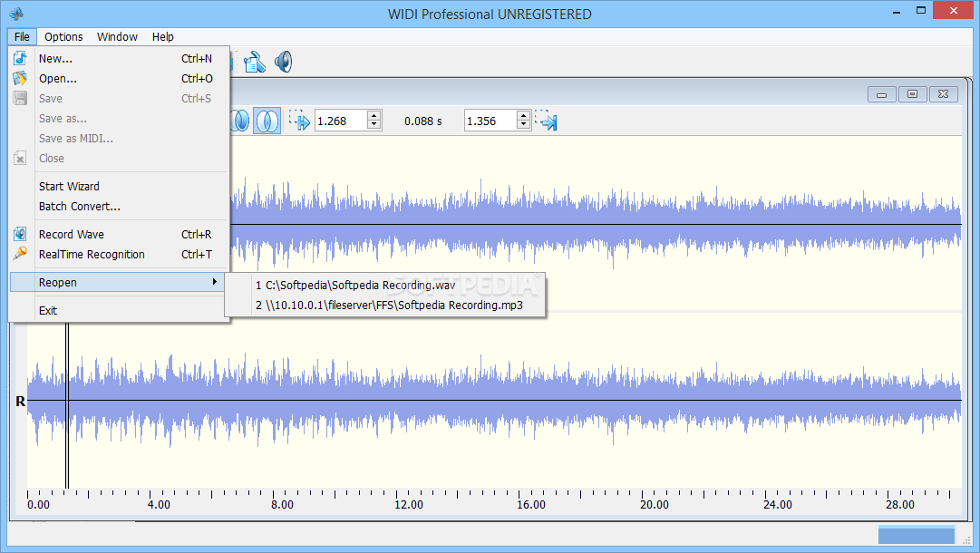Maximize the inner waveform document window
This screenshot has width=980, height=553.
click(x=913, y=94)
